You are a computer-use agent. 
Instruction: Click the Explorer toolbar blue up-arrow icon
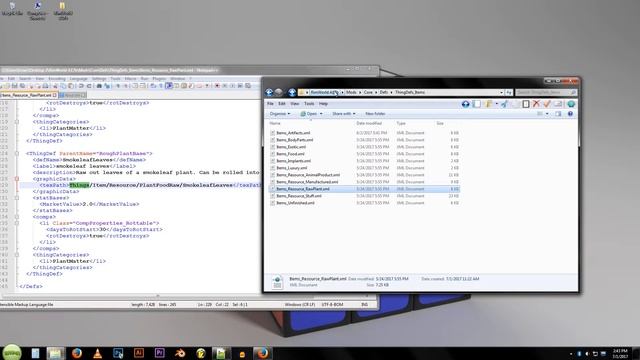465,104
